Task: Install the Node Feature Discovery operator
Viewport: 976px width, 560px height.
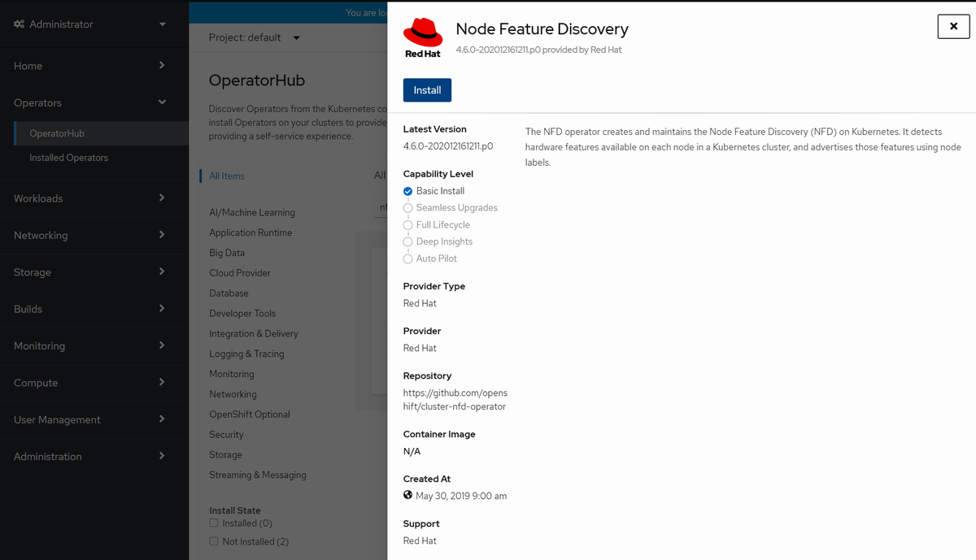Action: (427, 90)
